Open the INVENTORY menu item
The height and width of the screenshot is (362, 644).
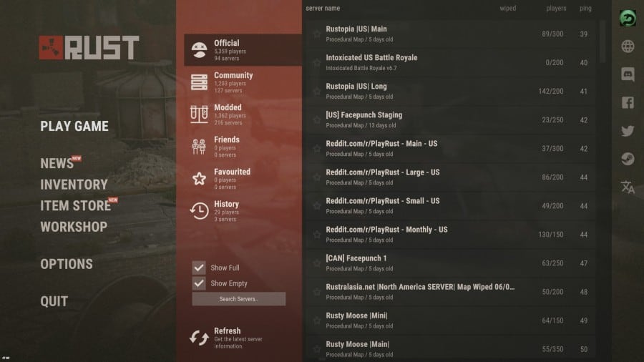click(x=74, y=185)
